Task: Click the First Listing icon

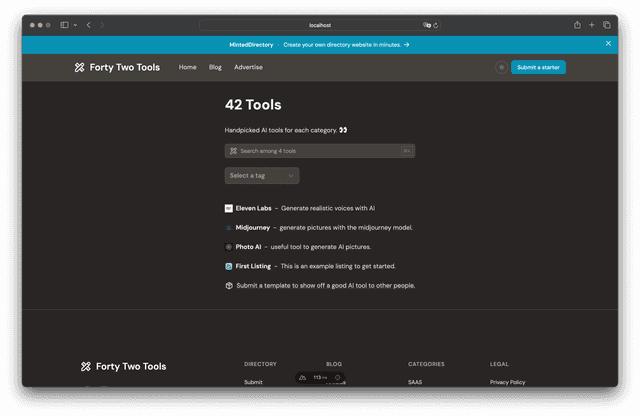Action: (x=228, y=266)
